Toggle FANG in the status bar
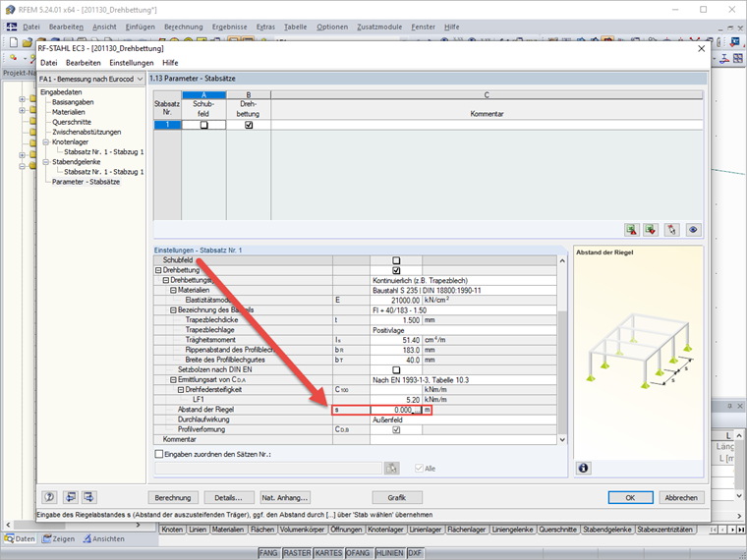This screenshot has height=560, width=747. [x=268, y=553]
